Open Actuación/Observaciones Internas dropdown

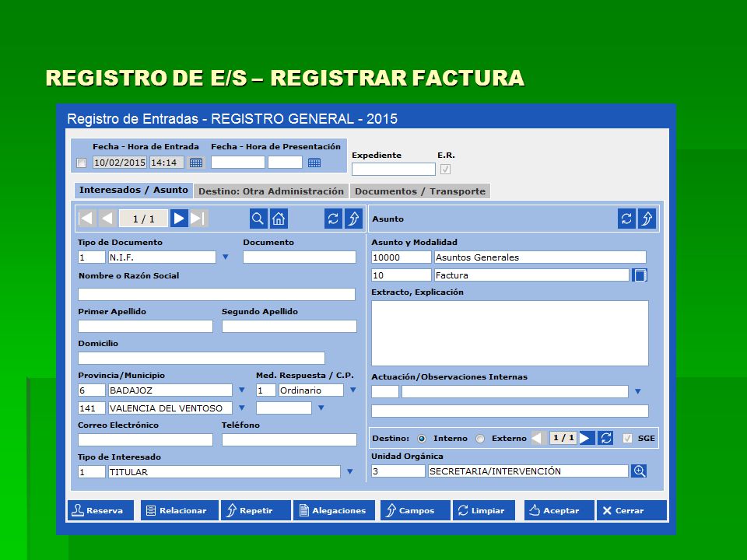pos(637,391)
